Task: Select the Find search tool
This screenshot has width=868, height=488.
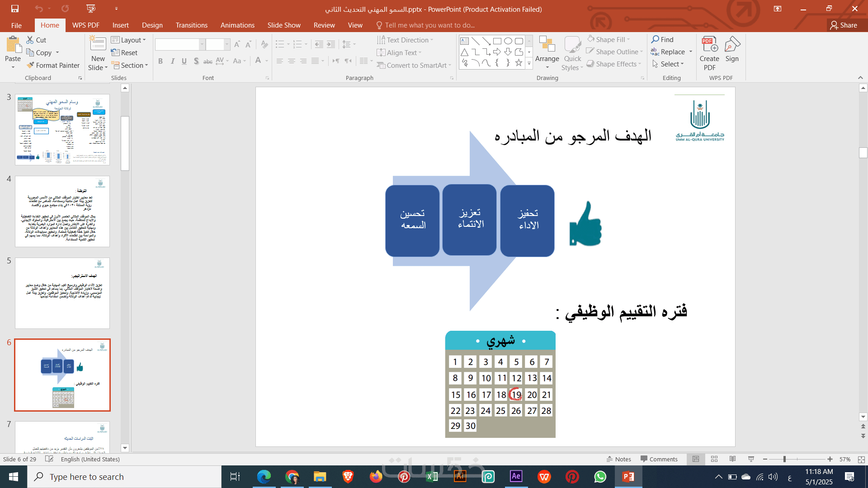Action: (662, 40)
